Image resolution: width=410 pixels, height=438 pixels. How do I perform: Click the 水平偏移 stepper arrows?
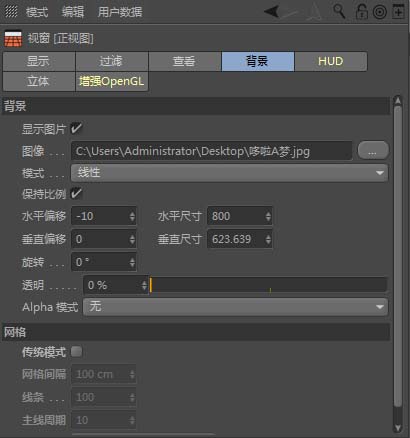tap(132, 216)
